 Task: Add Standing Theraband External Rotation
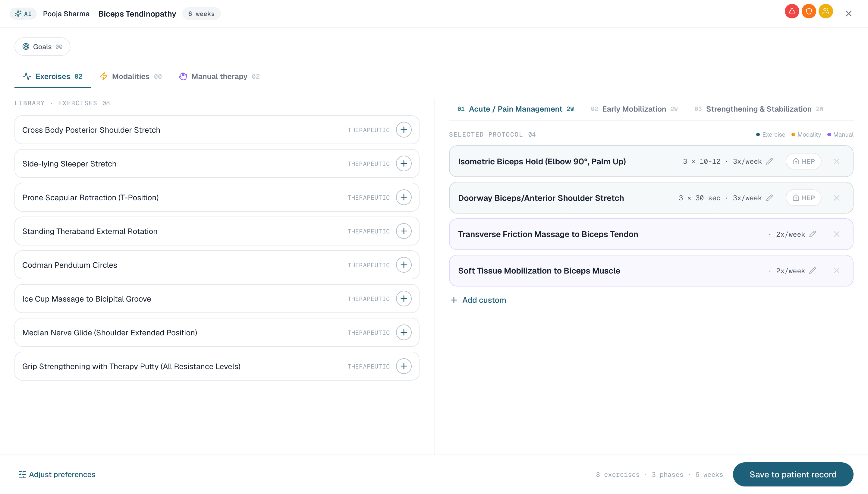tap(404, 231)
